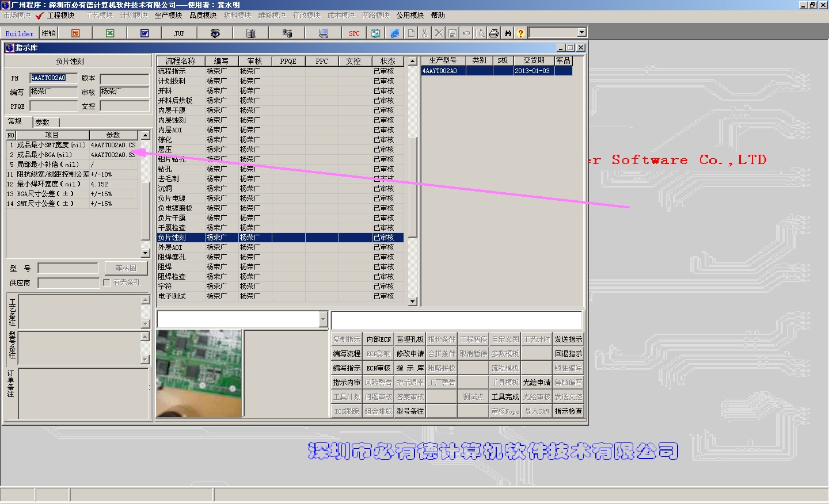The height and width of the screenshot is (504, 829).
Task: Click the Internet Explorer icon in toolbar
Action: click(x=394, y=33)
